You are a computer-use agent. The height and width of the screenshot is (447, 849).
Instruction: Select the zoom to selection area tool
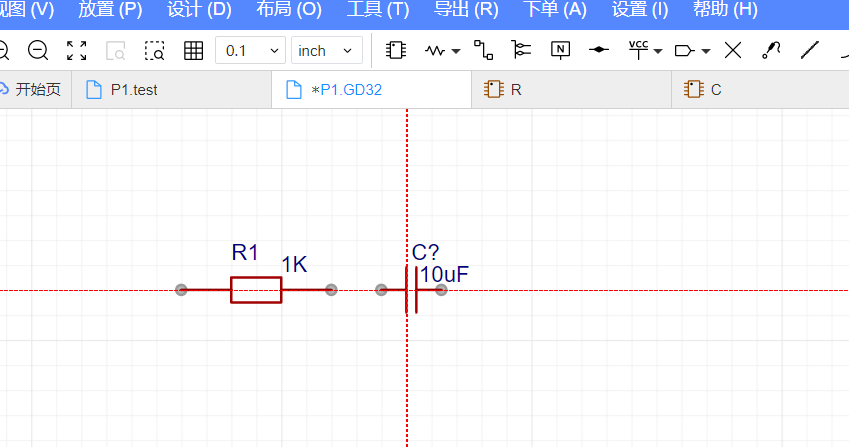pyautogui.click(x=154, y=50)
